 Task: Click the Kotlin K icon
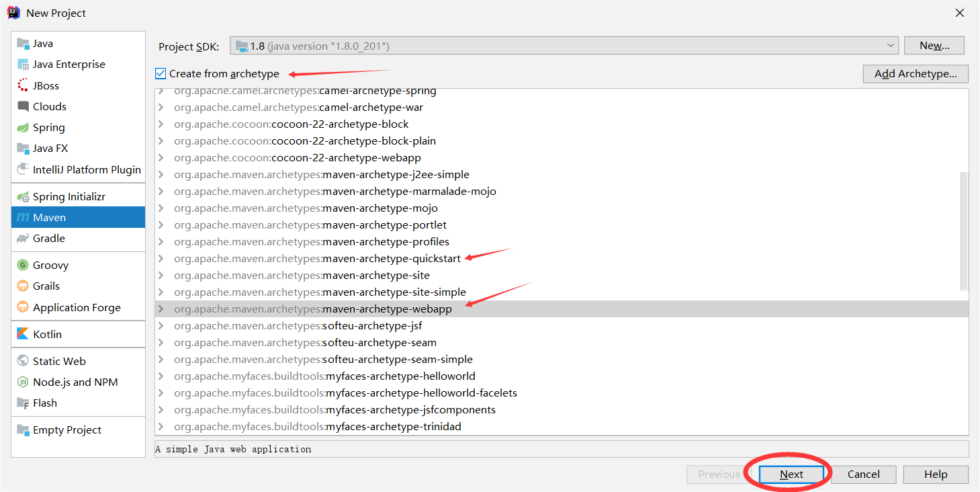pos(23,334)
